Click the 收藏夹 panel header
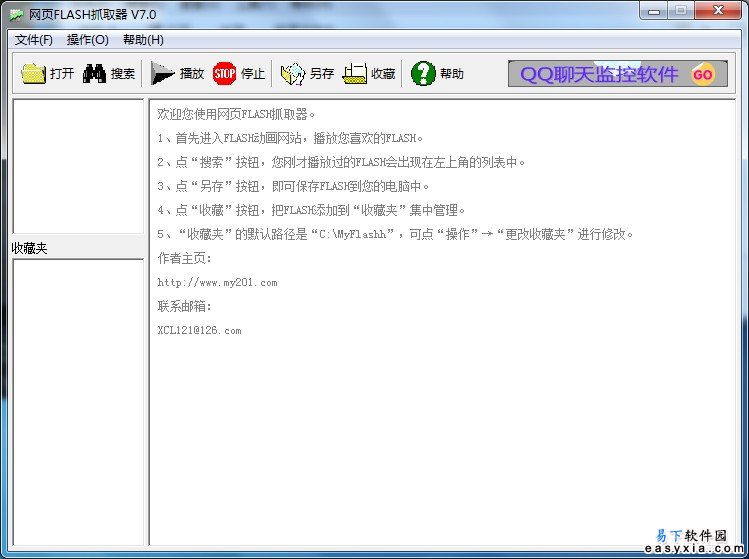This screenshot has width=749, height=559. (30, 248)
